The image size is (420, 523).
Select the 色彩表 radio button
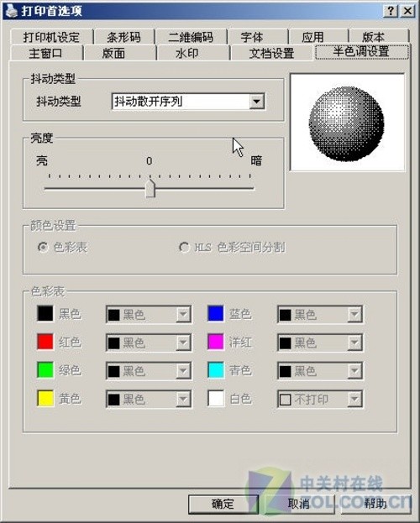point(43,247)
